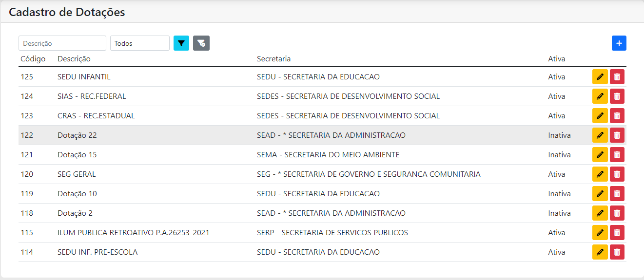The image size is (644, 280).
Task: Delete the Dotação 15 record
Action: pyautogui.click(x=617, y=155)
